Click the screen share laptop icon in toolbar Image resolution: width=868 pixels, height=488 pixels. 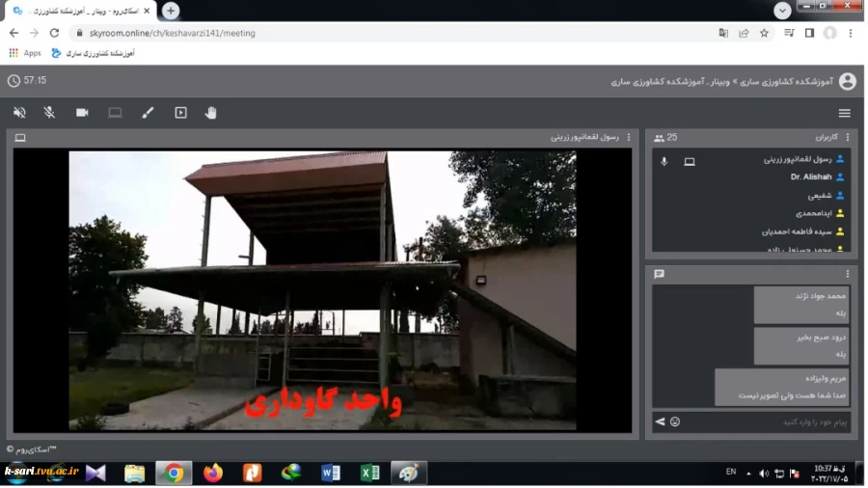point(115,113)
